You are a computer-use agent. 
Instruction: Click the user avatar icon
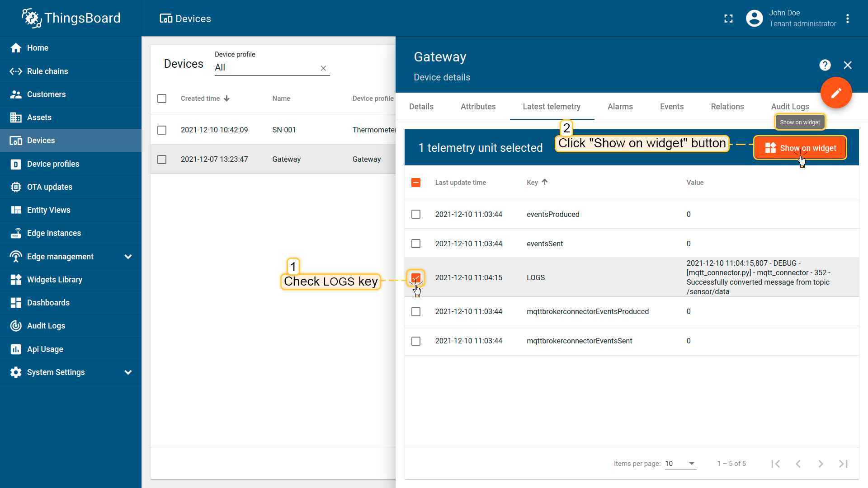(754, 19)
